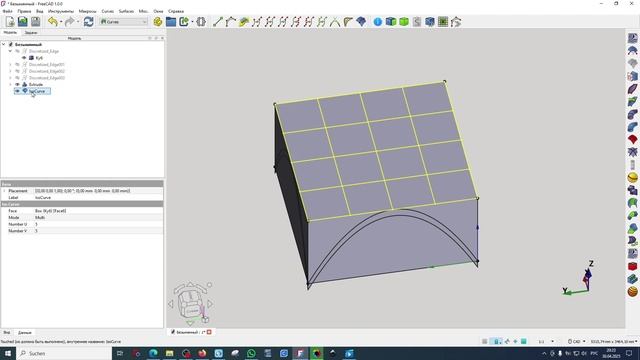Click the blue-green box icon

point(391,22)
